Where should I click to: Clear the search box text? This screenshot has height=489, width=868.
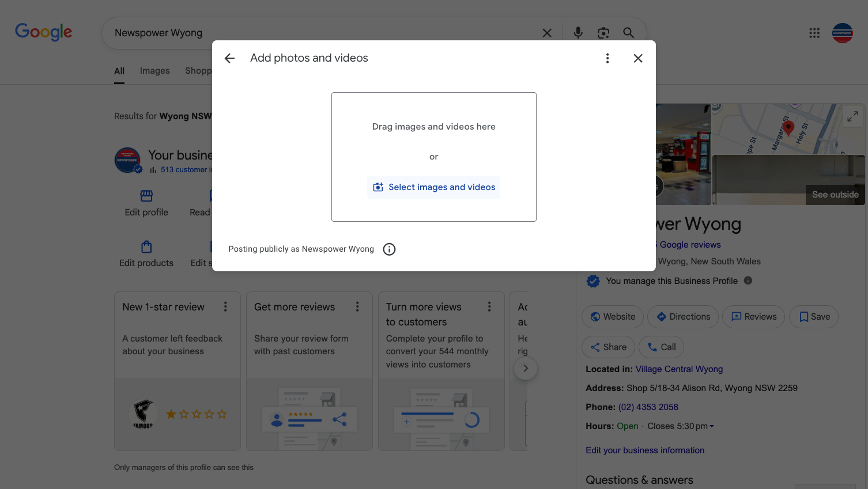click(547, 33)
